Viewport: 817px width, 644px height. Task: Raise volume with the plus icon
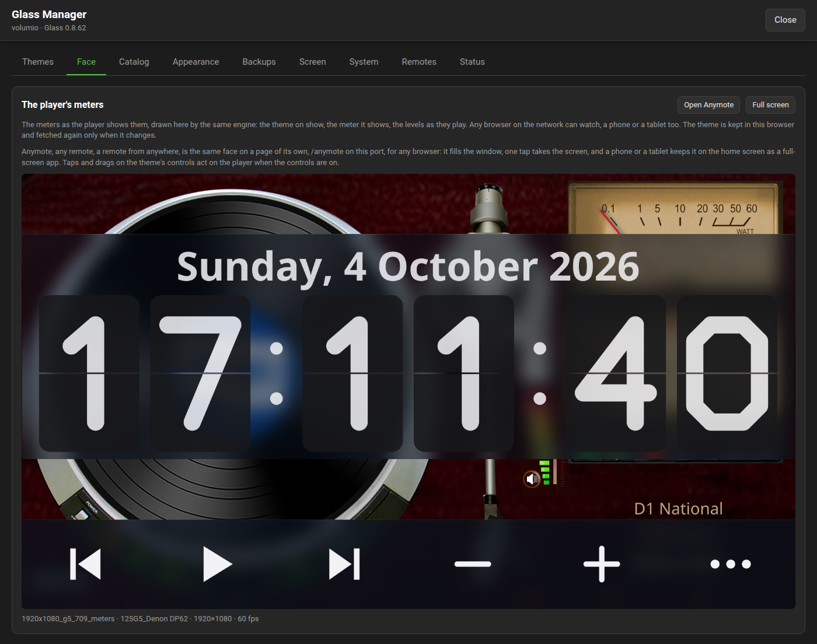[602, 564]
